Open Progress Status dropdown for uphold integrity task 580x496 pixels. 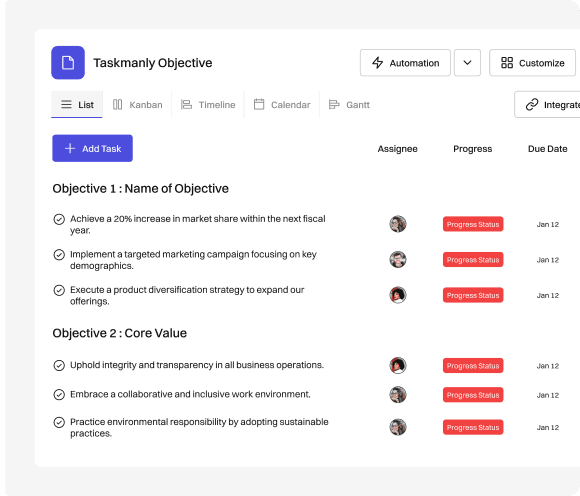pyautogui.click(x=473, y=365)
